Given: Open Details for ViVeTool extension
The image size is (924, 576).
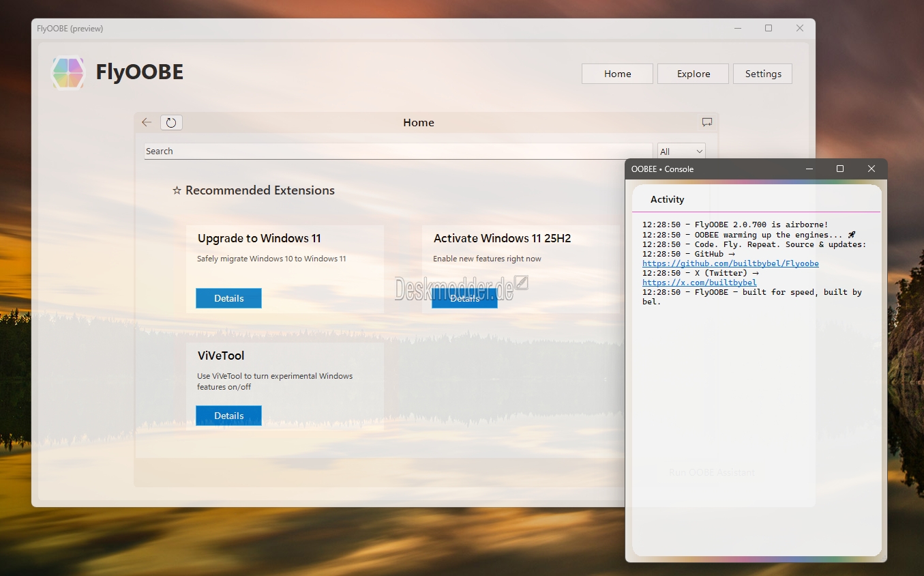Looking at the screenshot, I should (228, 416).
